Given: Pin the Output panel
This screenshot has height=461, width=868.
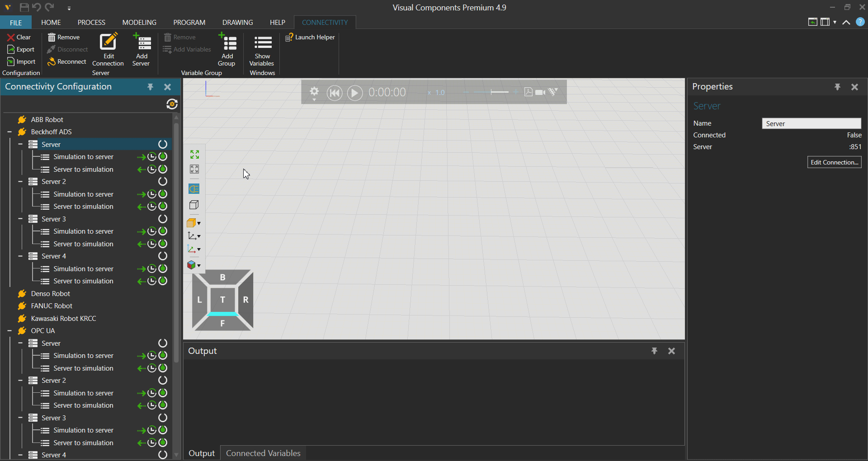Looking at the screenshot, I should click(x=655, y=351).
